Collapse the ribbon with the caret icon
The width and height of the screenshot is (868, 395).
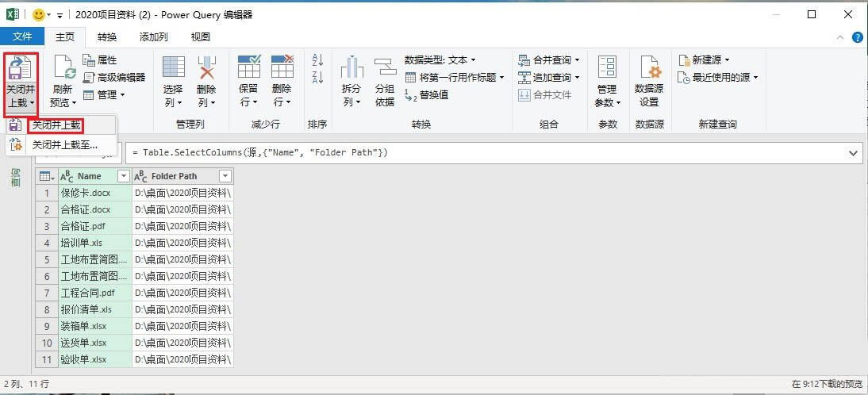tap(840, 37)
